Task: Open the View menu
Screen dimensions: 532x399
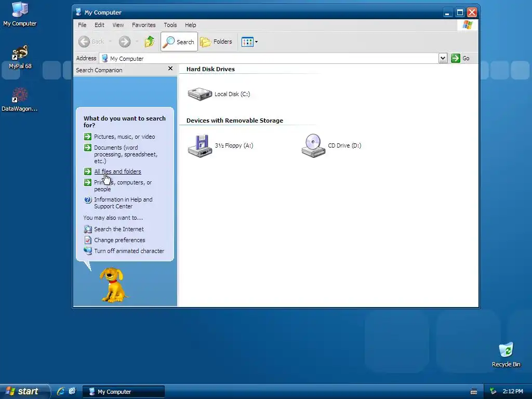Action: pyautogui.click(x=118, y=25)
